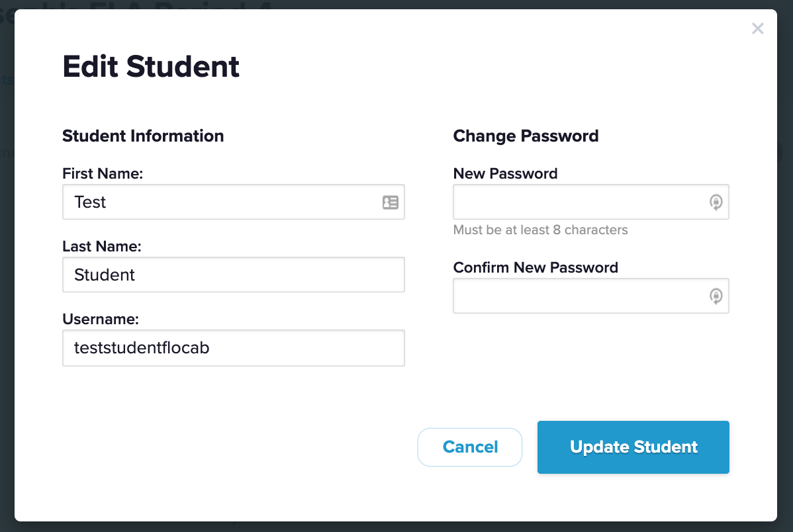Click the "Edit Student" dialog title
This screenshot has width=793, height=532.
[x=151, y=67]
